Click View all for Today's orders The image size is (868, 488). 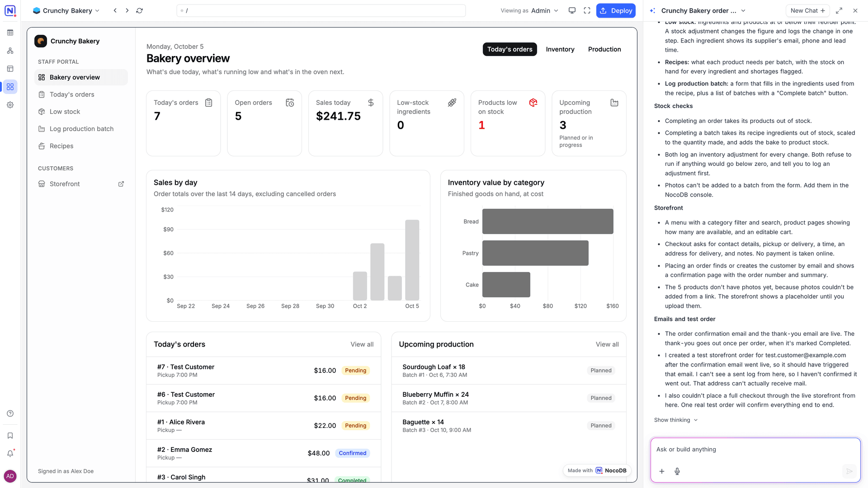tap(362, 344)
